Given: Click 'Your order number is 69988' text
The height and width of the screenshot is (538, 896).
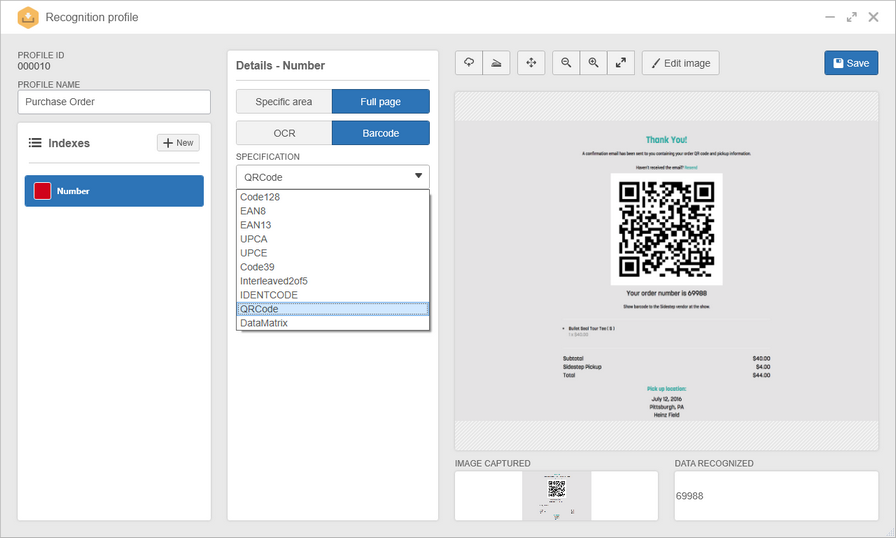Looking at the screenshot, I should point(666,293).
